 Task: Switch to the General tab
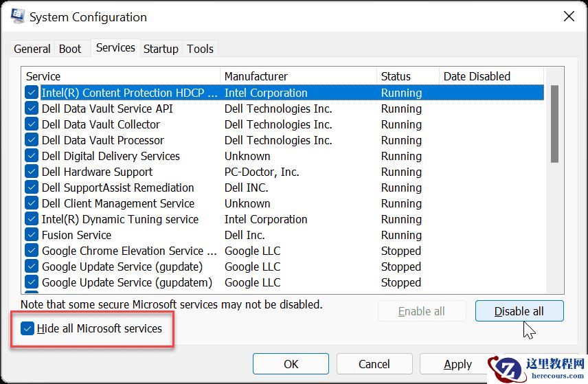point(32,49)
